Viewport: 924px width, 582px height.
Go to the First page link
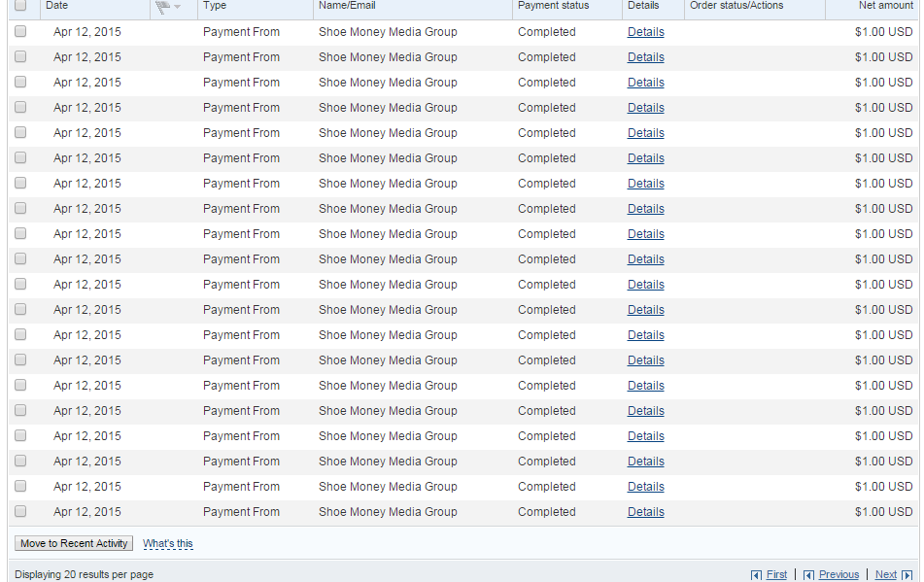click(x=776, y=574)
